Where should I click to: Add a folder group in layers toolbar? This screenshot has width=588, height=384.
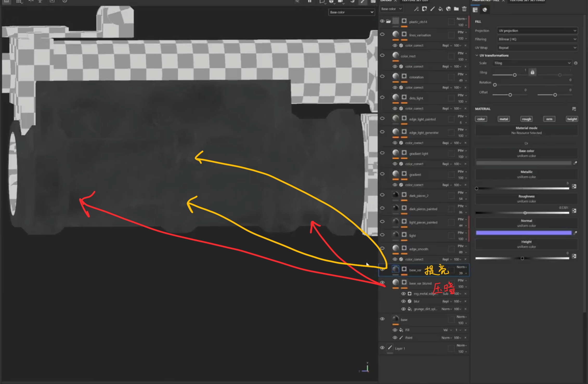(x=456, y=9)
